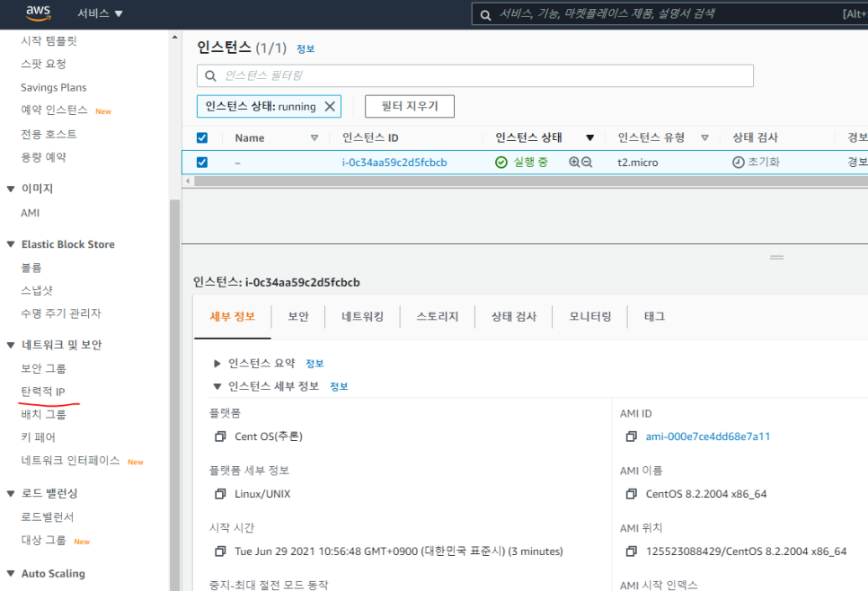The image size is (868, 591).
Task: Open 스냅샷 in the sidebar
Action: point(37,290)
